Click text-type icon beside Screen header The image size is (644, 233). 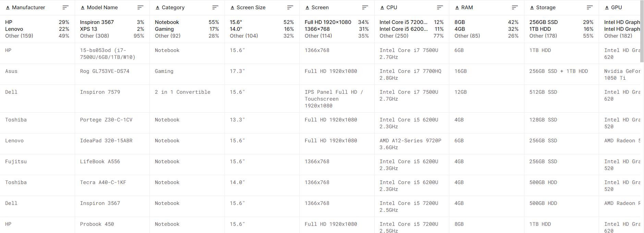pos(307,8)
